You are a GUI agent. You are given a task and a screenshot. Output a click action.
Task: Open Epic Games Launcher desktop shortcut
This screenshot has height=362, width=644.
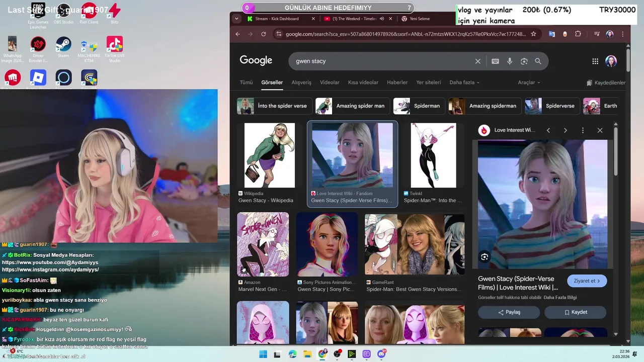[38, 15]
